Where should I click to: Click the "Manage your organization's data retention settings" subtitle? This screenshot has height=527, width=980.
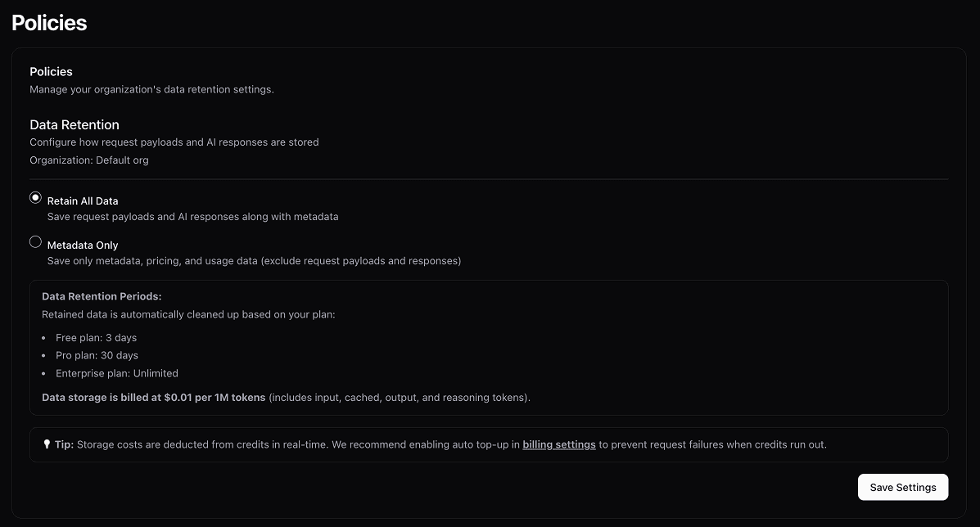(x=151, y=89)
